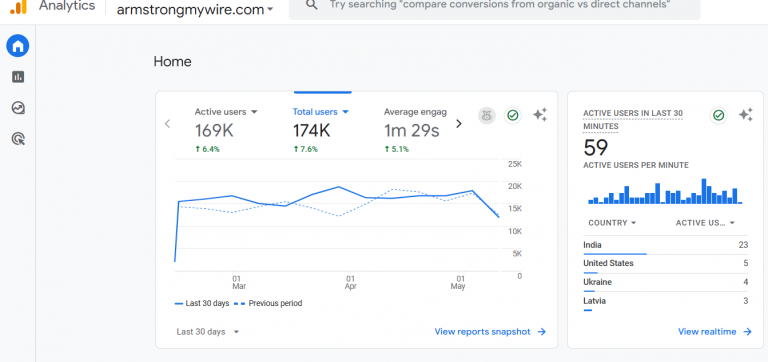Open armstrongmywire.com property selector
The image size is (768, 362).
click(x=195, y=9)
